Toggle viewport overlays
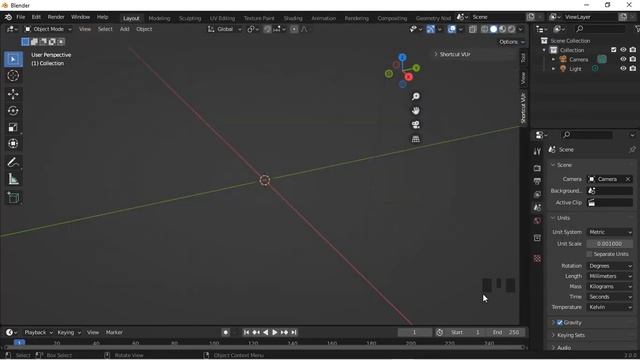The image size is (640, 360). point(452,29)
